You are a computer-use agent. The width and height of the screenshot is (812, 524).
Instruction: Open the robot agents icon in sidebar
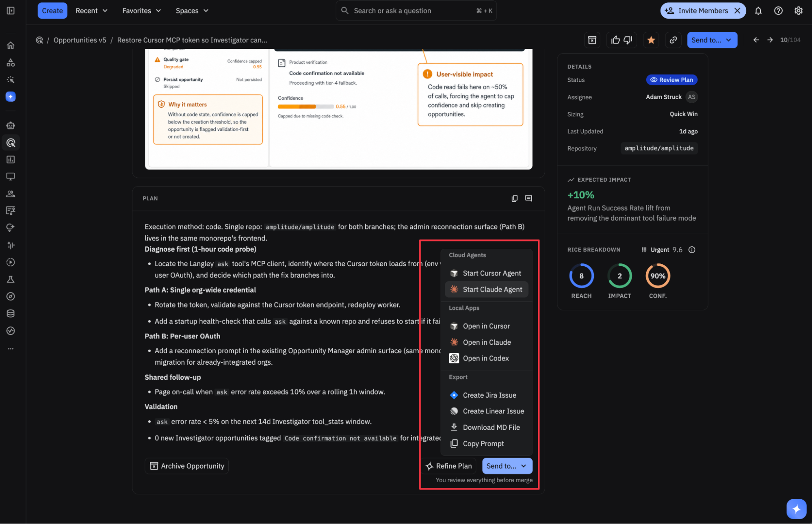click(11, 126)
